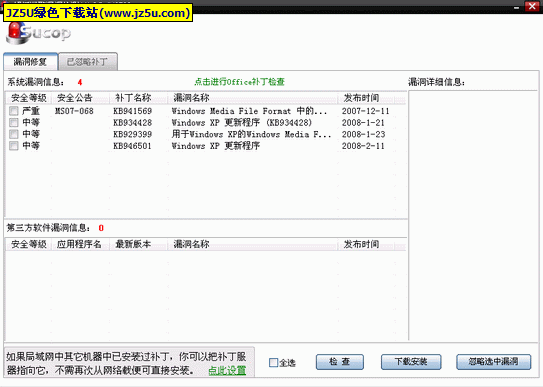Select date 2008-2-11
The width and height of the screenshot is (543, 387).
(x=363, y=146)
